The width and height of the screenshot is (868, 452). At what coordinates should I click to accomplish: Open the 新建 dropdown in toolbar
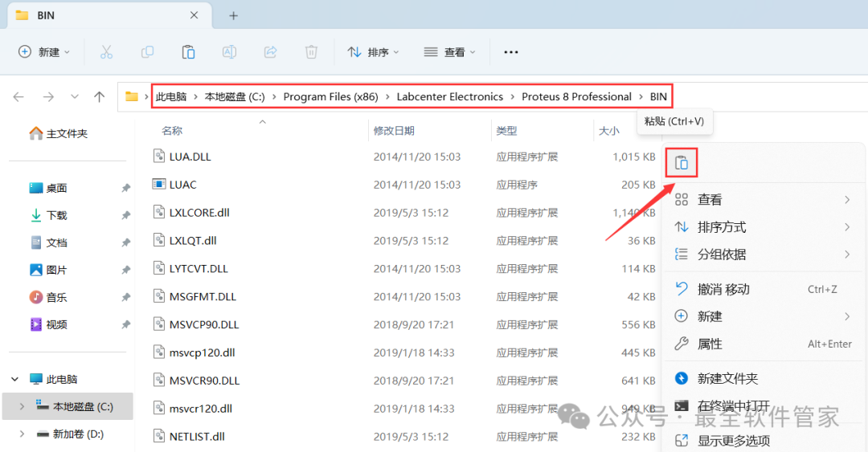pyautogui.click(x=44, y=52)
